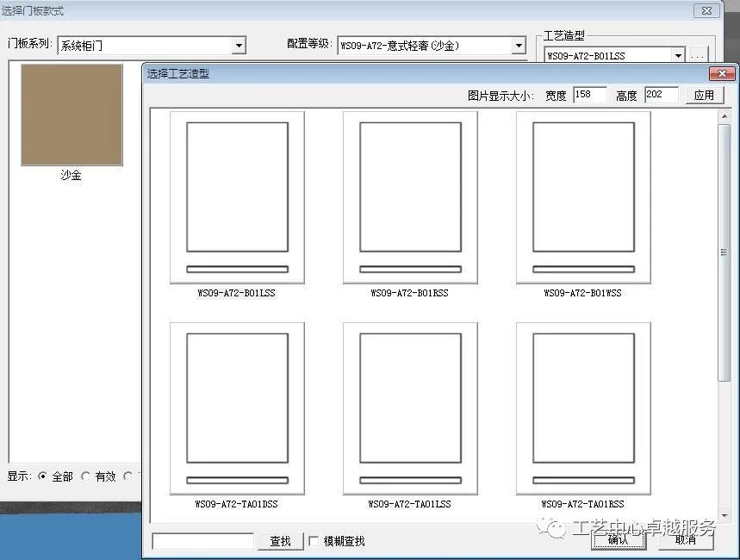Click the 沙金 color swatch preview
Viewport: 740px width, 560px height.
tap(72, 114)
